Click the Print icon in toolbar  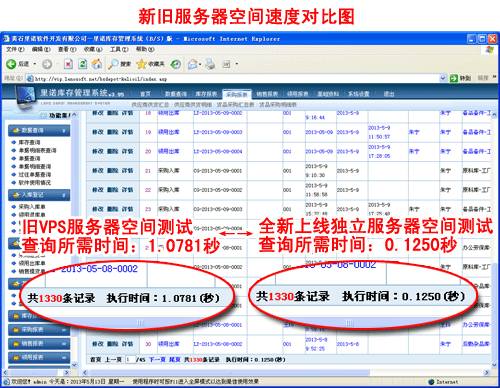(210, 64)
